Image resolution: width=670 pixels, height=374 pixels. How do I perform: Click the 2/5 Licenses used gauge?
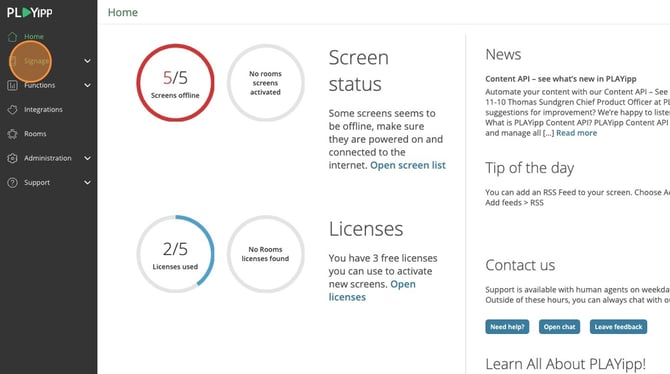(x=175, y=254)
